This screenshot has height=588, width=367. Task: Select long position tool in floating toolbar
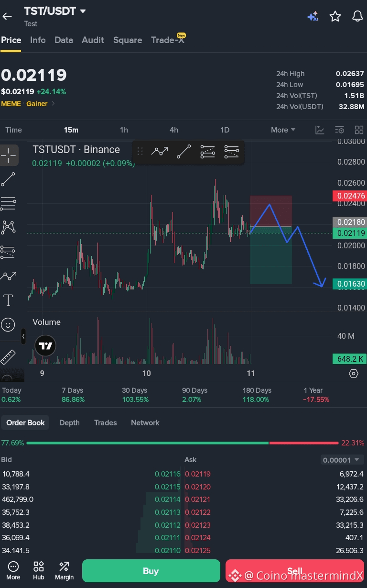207,152
